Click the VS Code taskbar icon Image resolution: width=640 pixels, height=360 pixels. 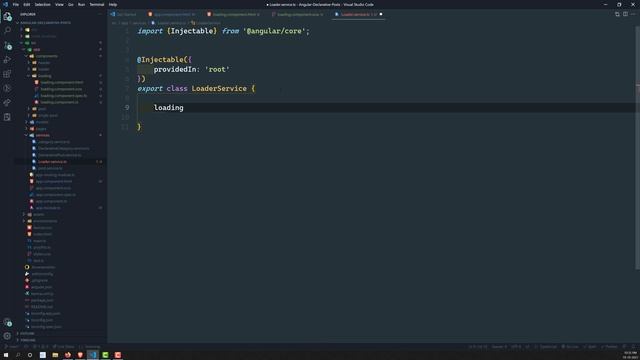[x=93, y=355]
